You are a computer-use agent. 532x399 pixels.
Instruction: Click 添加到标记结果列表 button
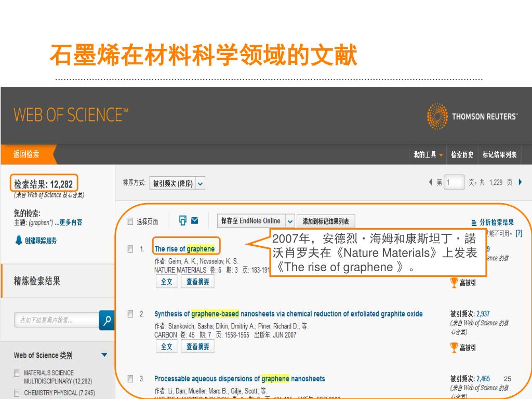click(326, 221)
